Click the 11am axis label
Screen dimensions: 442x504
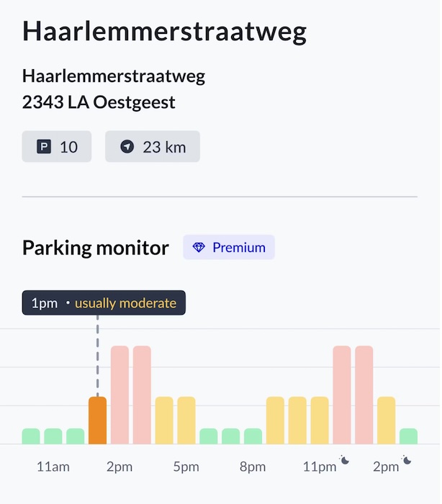pyautogui.click(x=53, y=467)
